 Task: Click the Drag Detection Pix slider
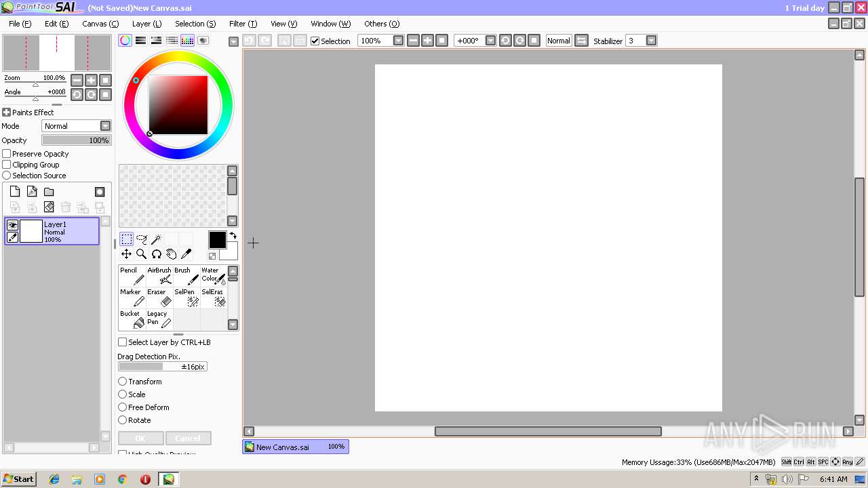[x=163, y=367]
